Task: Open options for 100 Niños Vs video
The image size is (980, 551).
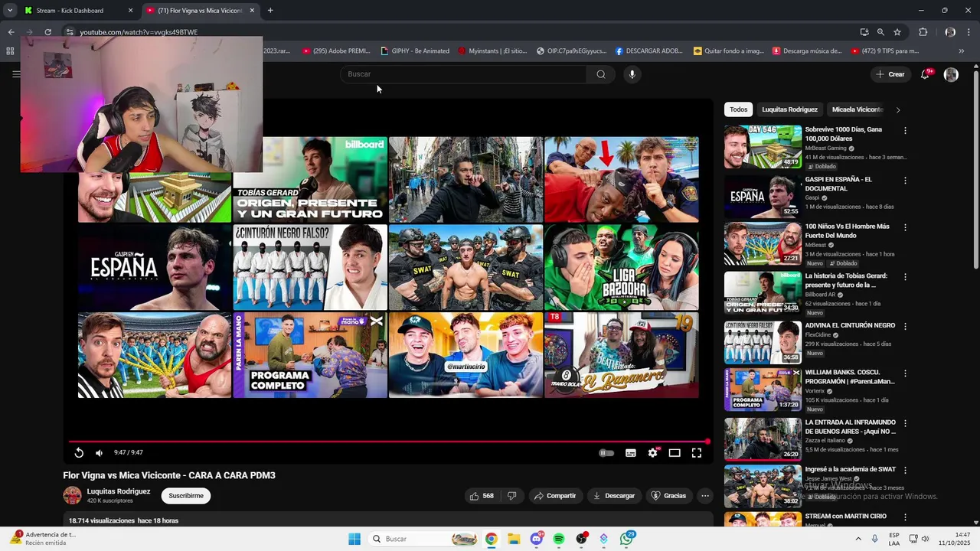Action: (905, 227)
